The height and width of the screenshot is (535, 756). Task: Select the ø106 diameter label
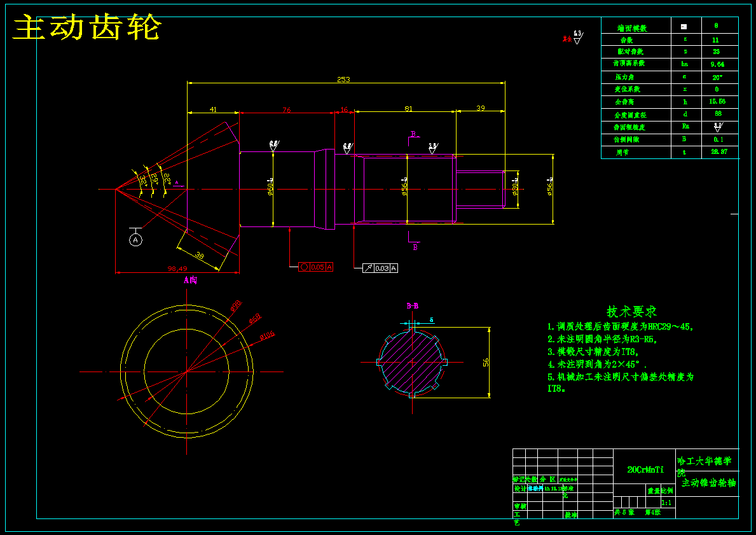click(x=267, y=335)
